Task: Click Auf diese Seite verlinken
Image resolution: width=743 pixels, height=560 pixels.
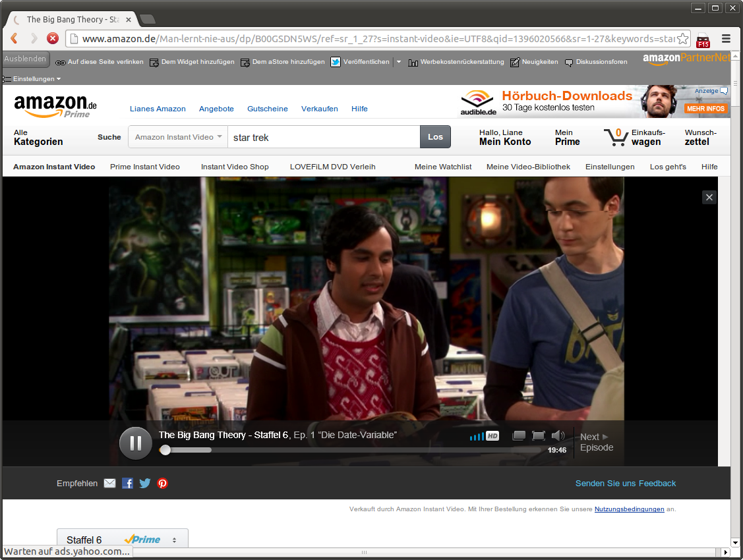Action: pos(100,62)
